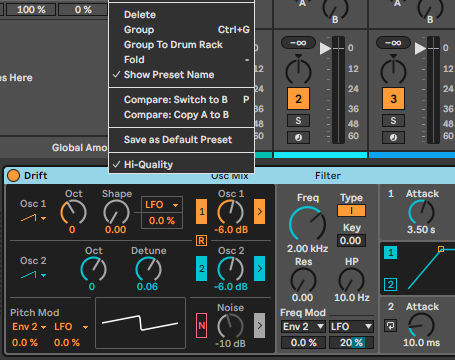Click track 3 activator button

(x=393, y=99)
